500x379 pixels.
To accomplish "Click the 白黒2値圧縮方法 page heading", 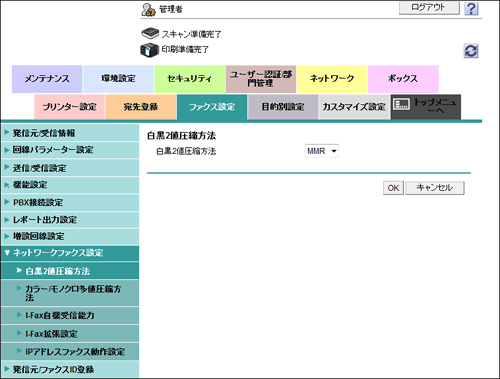I will [181, 136].
